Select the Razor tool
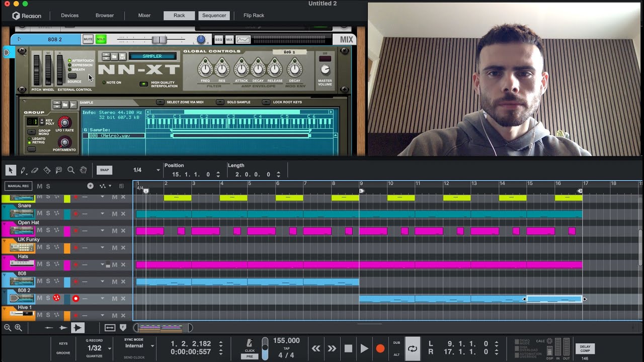 coord(47,170)
